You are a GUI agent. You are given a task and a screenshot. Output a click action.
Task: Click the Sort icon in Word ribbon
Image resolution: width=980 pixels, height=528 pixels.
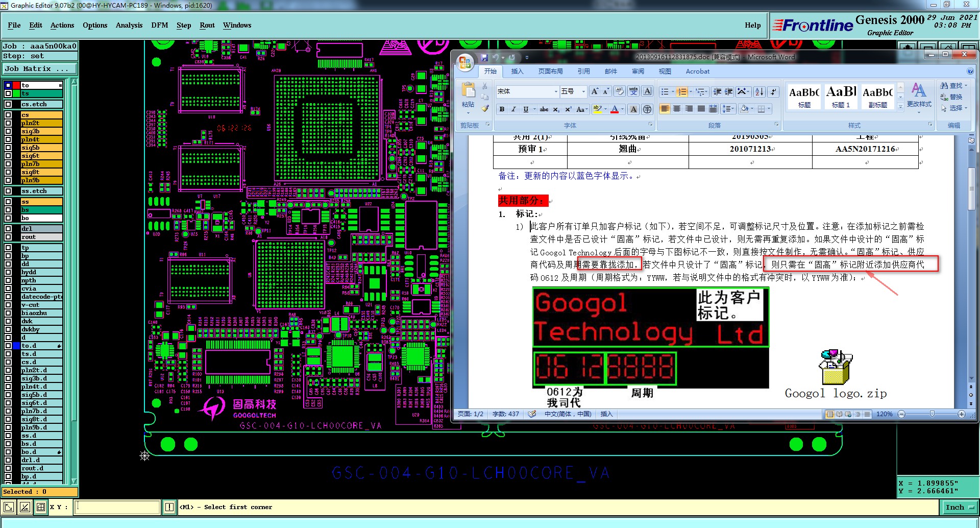coord(759,91)
